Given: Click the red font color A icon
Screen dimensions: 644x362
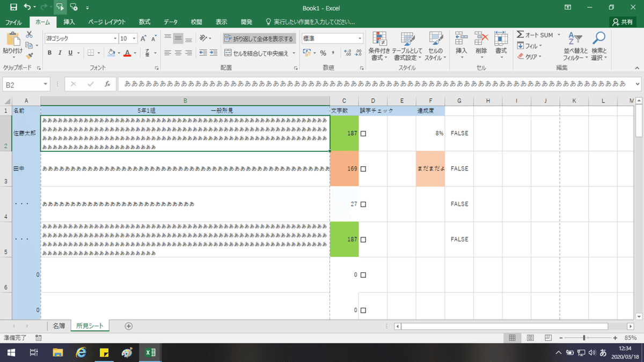Looking at the screenshot, I should click(127, 53).
